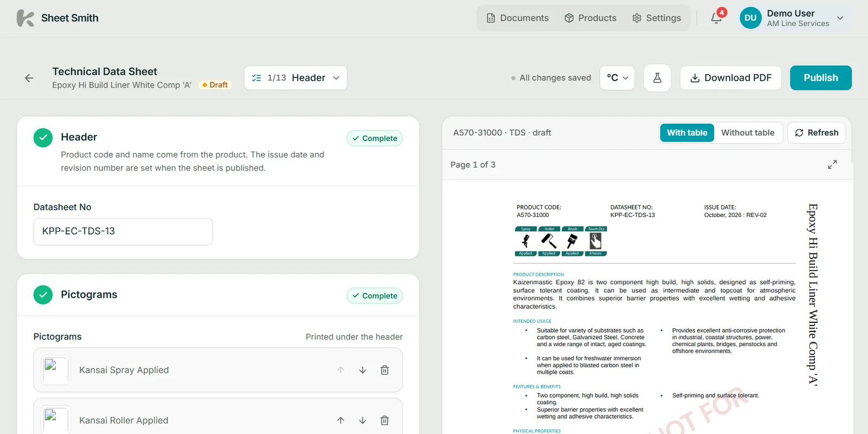This screenshot has height=434, width=868.
Task: Click the Kansai Roller Applied label
Action: (124, 420)
